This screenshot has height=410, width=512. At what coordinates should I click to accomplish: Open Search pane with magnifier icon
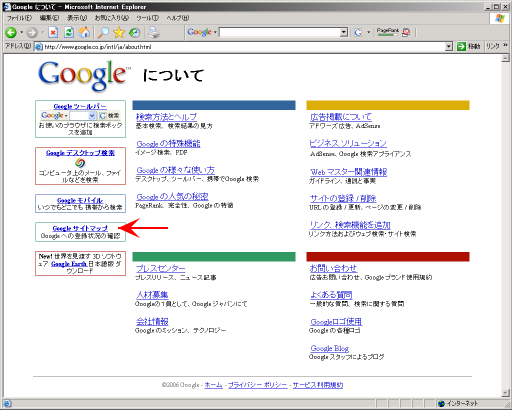tap(103, 32)
